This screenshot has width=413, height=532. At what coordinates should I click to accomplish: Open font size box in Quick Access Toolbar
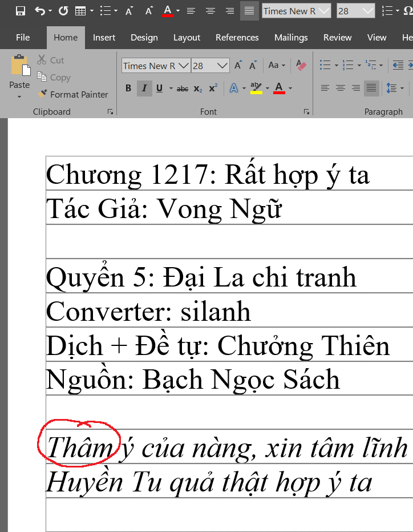(x=356, y=11)
